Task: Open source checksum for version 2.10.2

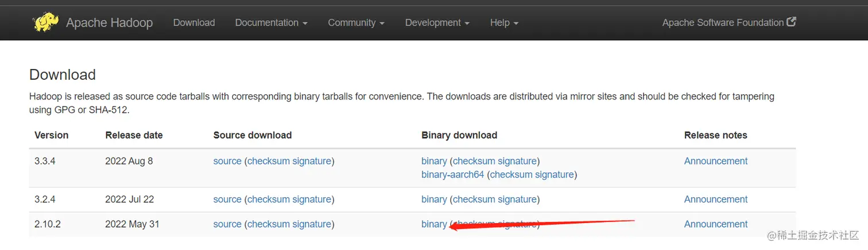Action: click(269, 225)
